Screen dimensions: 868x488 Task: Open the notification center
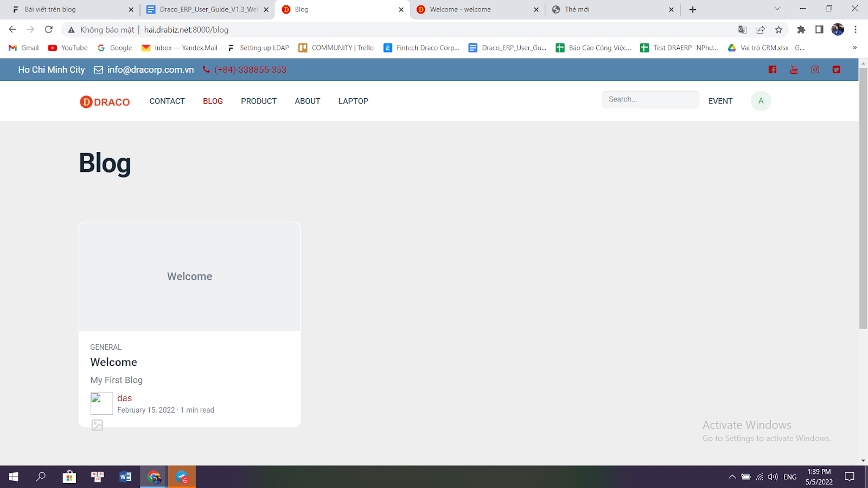850,477
